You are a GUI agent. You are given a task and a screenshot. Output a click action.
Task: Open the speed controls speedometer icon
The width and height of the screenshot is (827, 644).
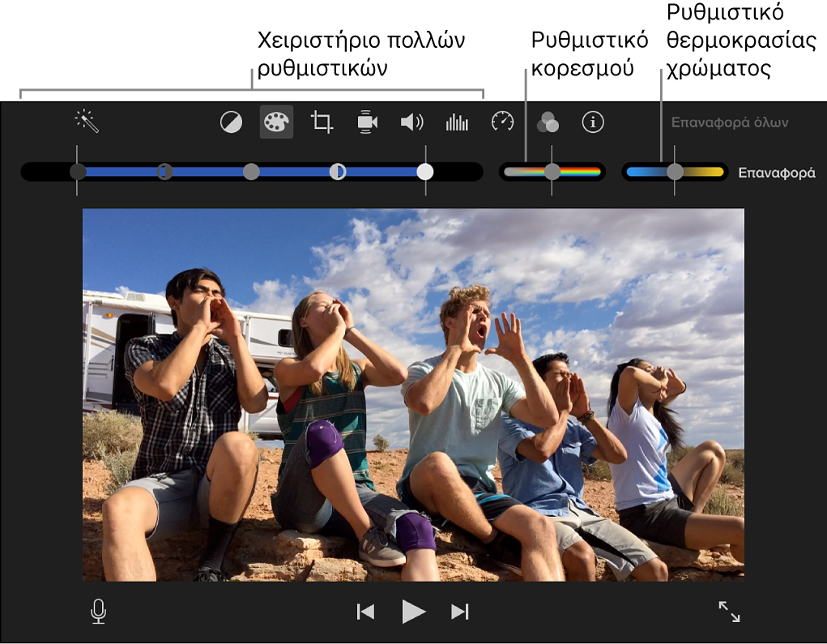coord(502,122)
